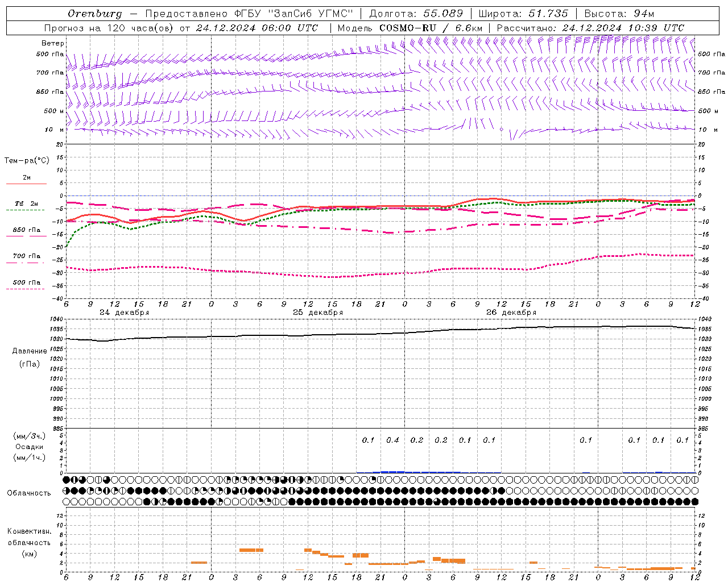Click the 'Модель COSMO-RU / 6.6км' label

(409, 28)
